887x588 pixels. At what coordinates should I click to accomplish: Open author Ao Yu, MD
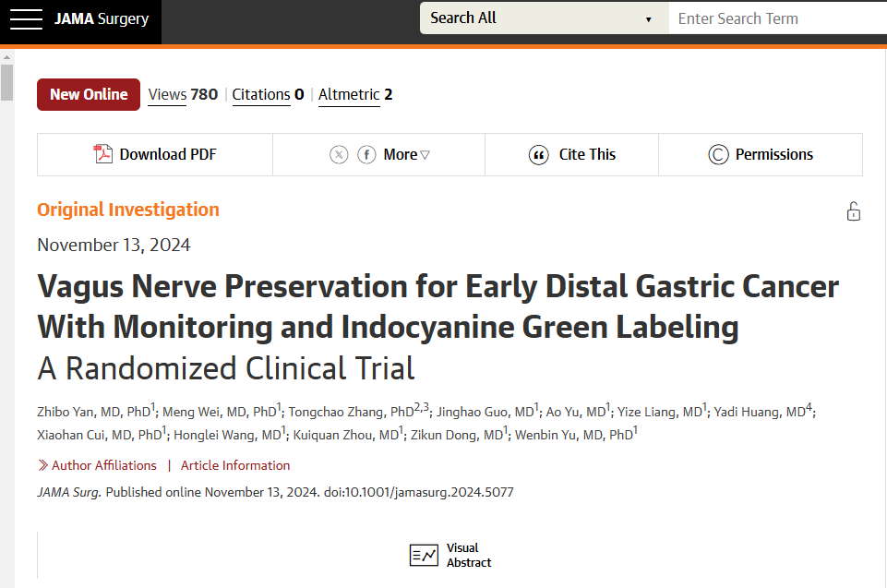tap(578, 411)
